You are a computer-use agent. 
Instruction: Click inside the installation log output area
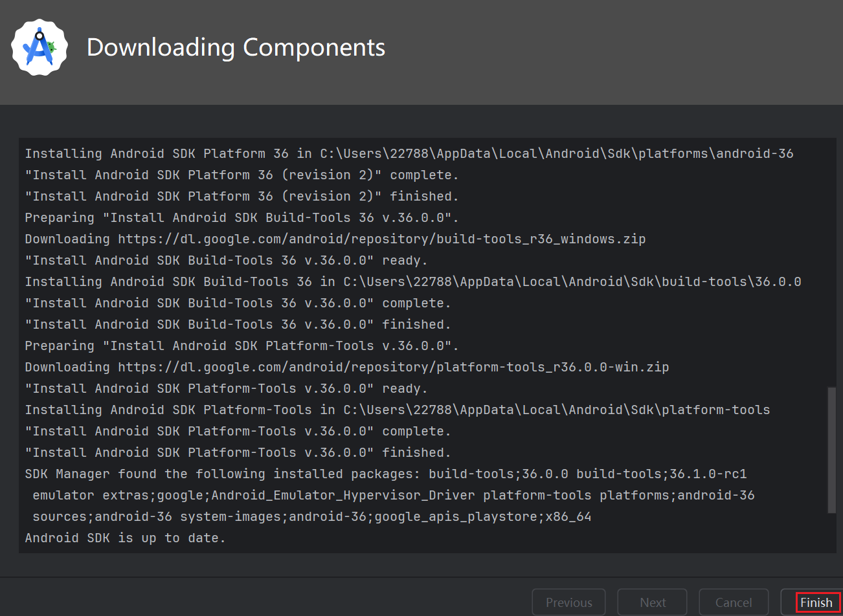[x=421, y=343]
